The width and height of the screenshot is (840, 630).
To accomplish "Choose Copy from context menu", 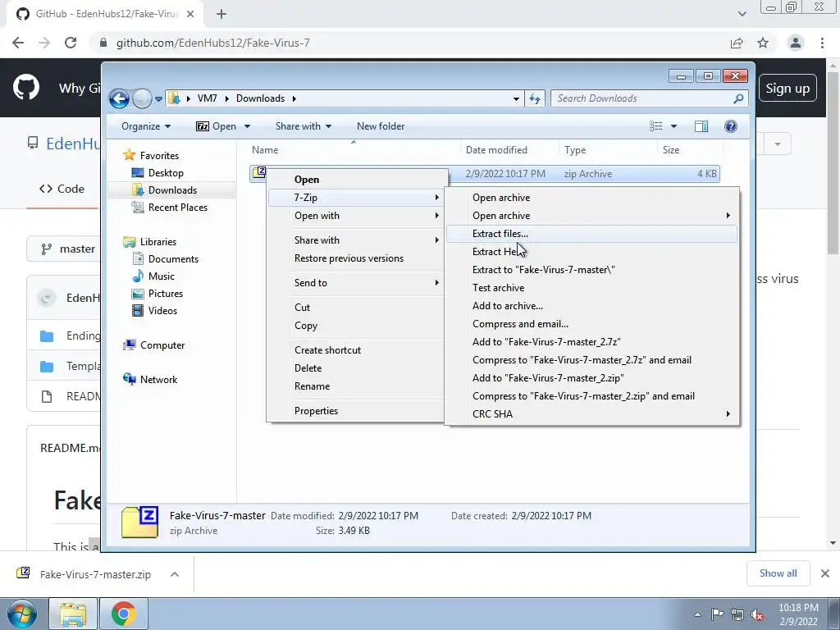I will [x=356, y=326].
